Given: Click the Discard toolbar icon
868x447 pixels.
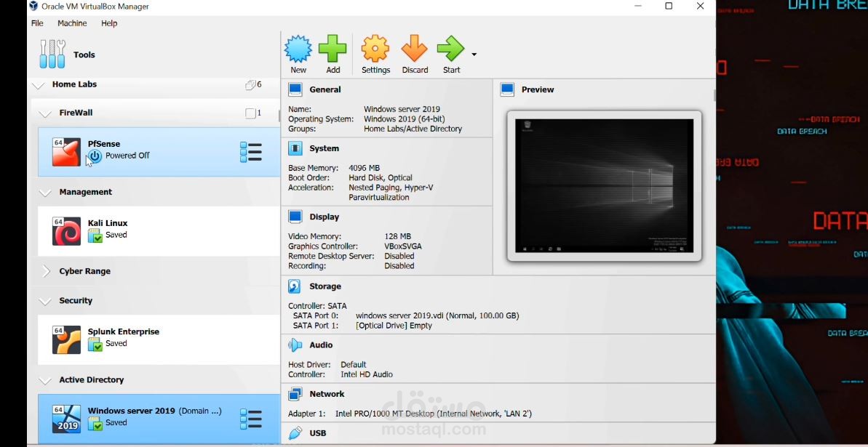Looking at the screenshot, I should pyautogui.click(x=414, y=51).
